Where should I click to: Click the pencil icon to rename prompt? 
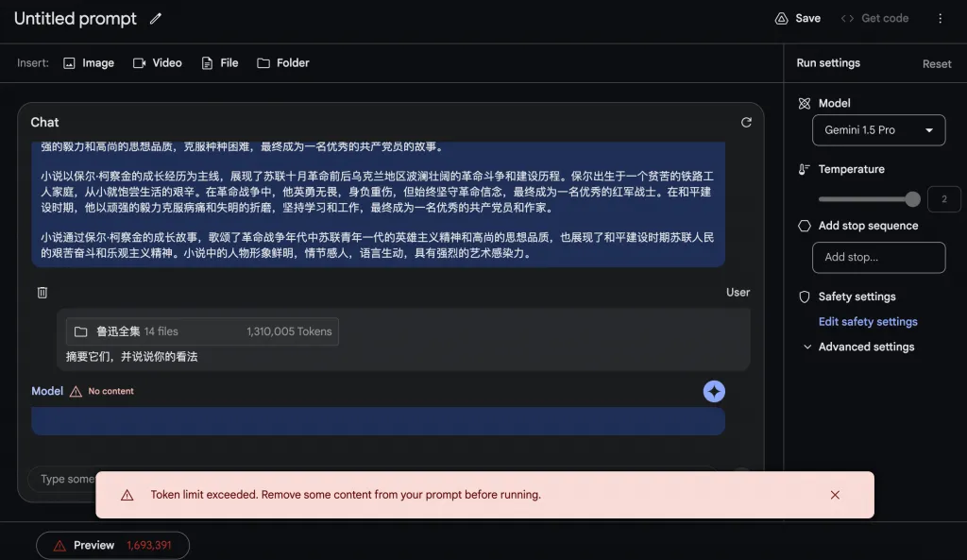tap(156, 19)
